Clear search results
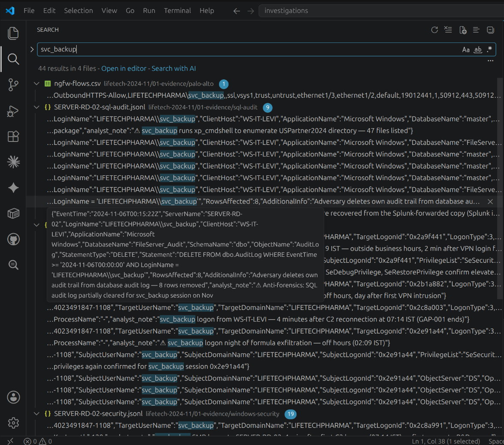This screenshot has width=504, height=445. tap(448, 30)
